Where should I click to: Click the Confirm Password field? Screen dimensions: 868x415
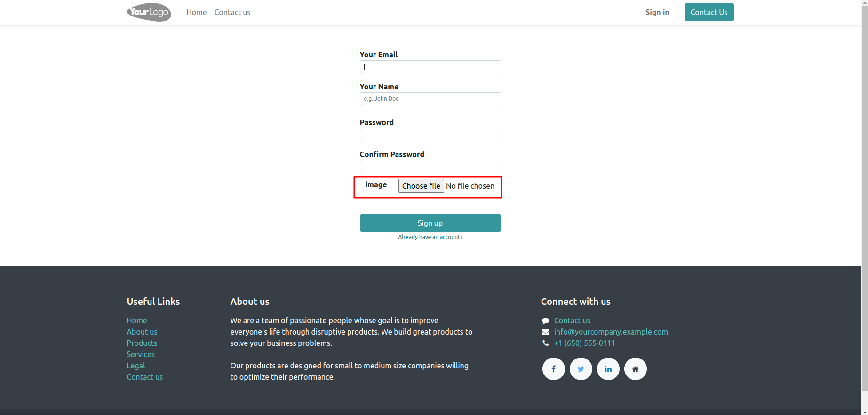click(x=430, y=167)
